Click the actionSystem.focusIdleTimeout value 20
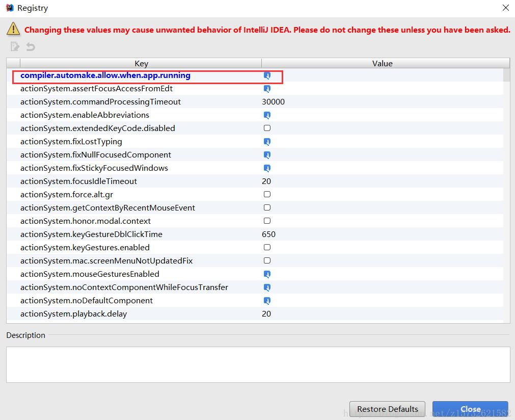Image resolution: width=515 pixels, height=420 pixels. (266, 181)
